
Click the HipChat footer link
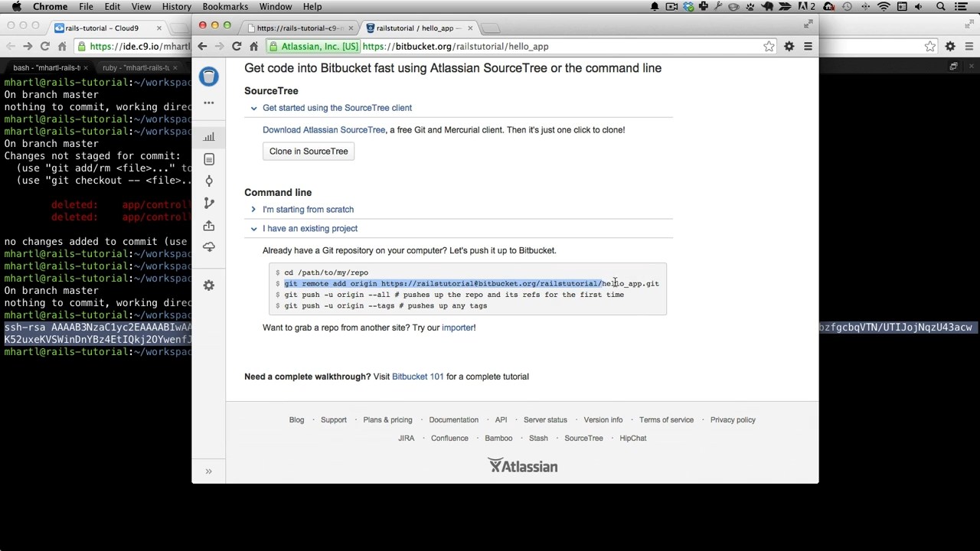(633, 439)
